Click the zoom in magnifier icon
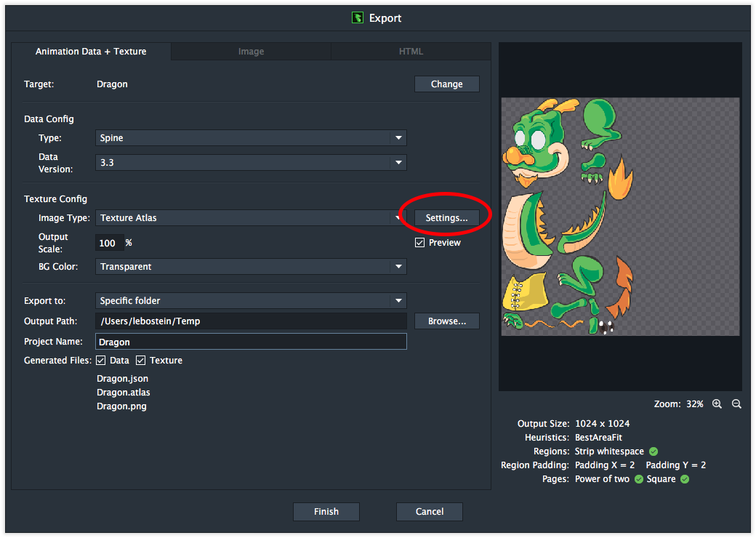Viewport: 756px width, 538px height. (x=717, y=403)
